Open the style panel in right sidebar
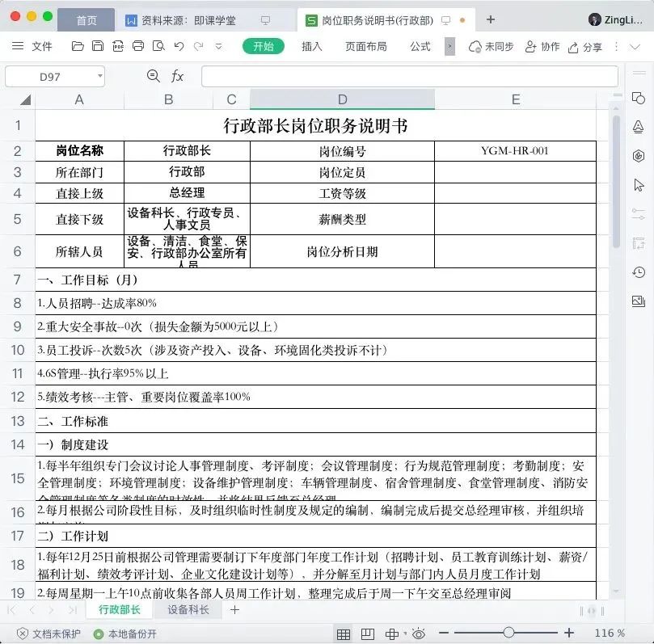Screen dimensions: 654x644 click(638, 127)
